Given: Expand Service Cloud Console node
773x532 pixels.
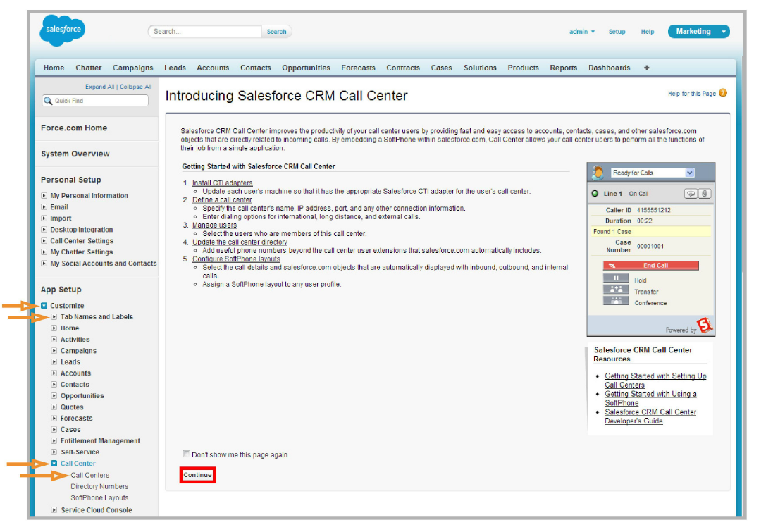Looking at the screenshot, I should point(54,510).
